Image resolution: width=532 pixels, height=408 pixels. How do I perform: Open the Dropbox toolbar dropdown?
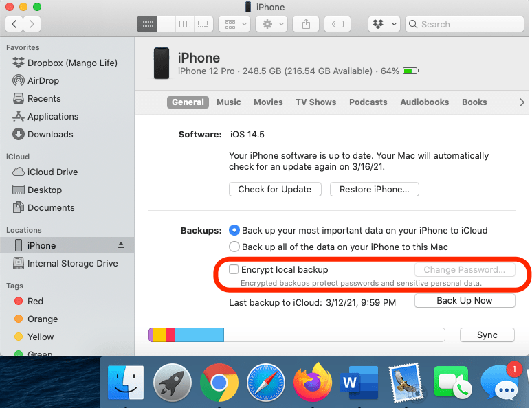click(x=384, y=24)
